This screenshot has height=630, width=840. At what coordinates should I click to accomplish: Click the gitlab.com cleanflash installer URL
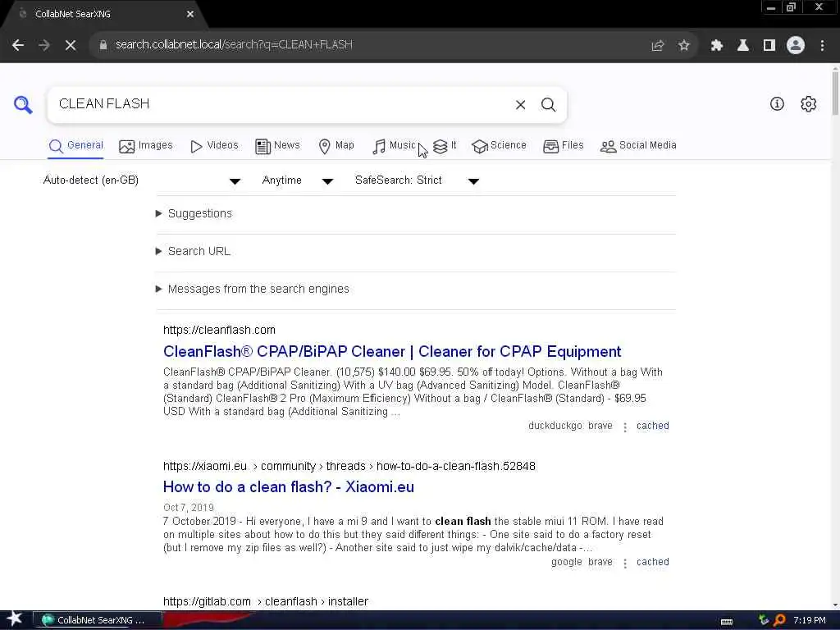[266, 602]
